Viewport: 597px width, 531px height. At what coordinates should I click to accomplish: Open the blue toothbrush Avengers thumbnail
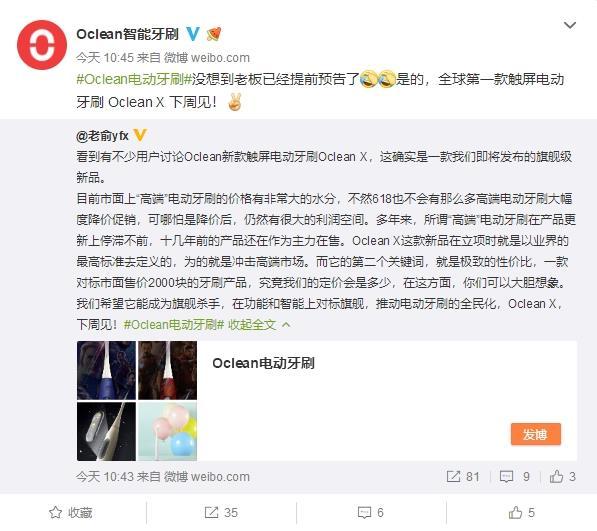pyautogui.click(x=106, y=370)
